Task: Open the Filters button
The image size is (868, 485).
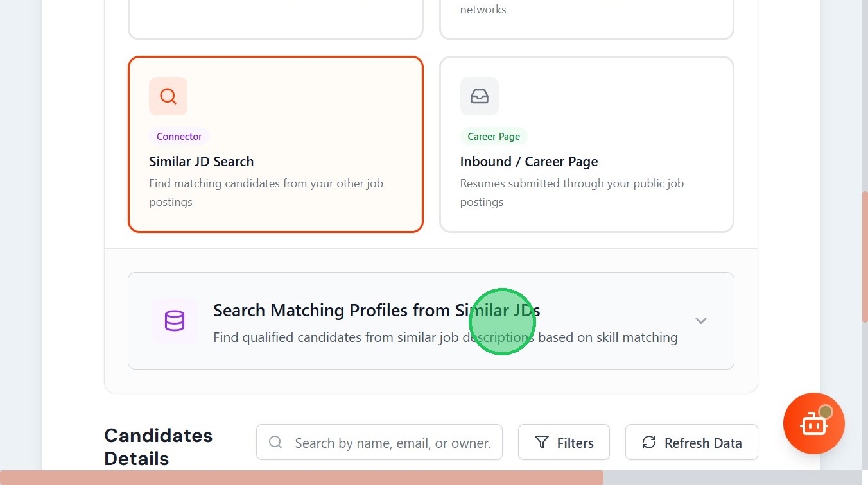Action: click(564, 443)
